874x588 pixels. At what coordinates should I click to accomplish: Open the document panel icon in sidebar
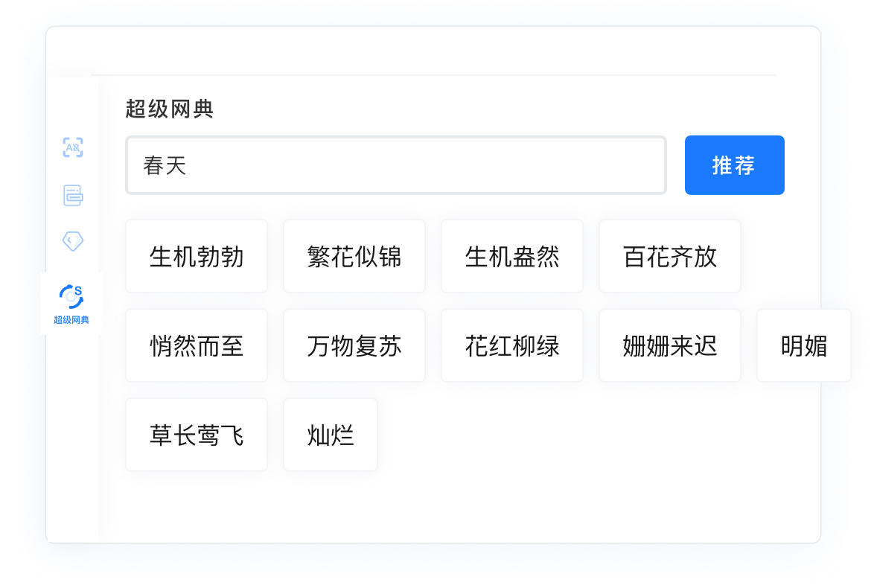click(72, 195)
